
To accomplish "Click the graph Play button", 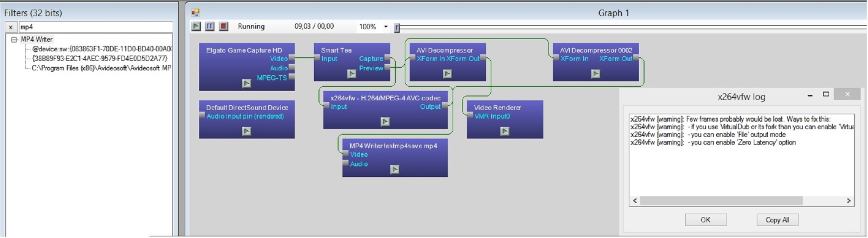I will [196, 26].
